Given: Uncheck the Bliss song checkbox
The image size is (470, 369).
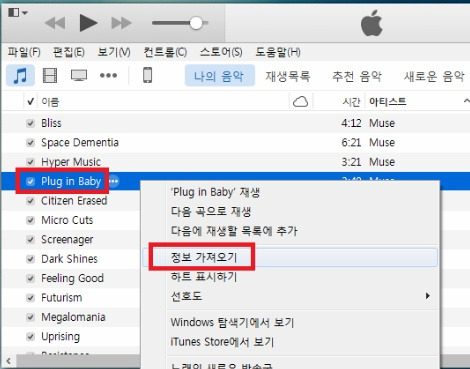Looking at the screenshot, I should 30,123.
